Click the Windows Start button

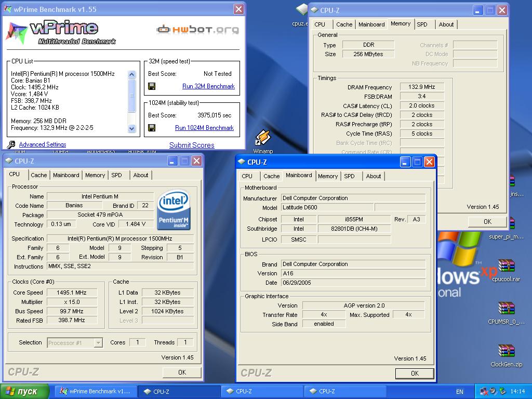click(24, 392)
